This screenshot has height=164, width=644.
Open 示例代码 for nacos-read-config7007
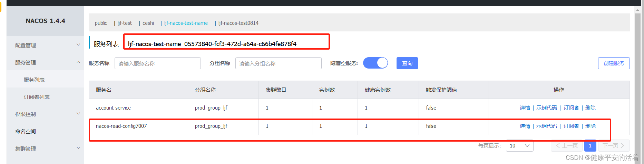[547, 126]
